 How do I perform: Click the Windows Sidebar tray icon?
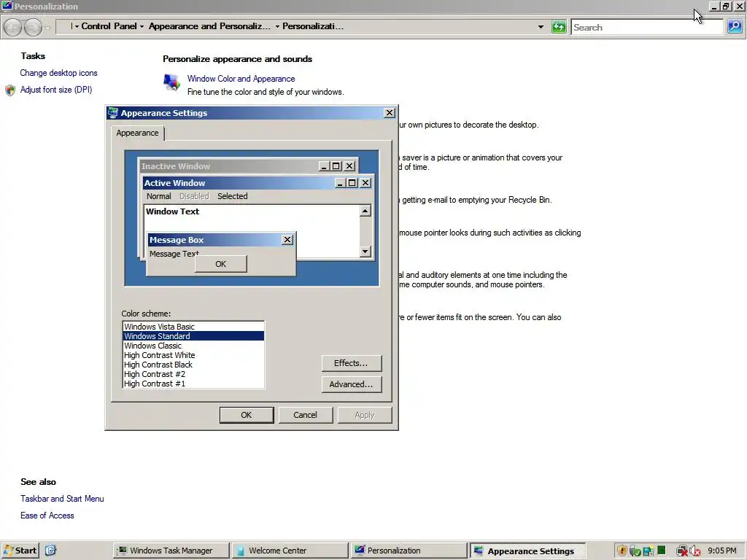click(x=649, y=551)
